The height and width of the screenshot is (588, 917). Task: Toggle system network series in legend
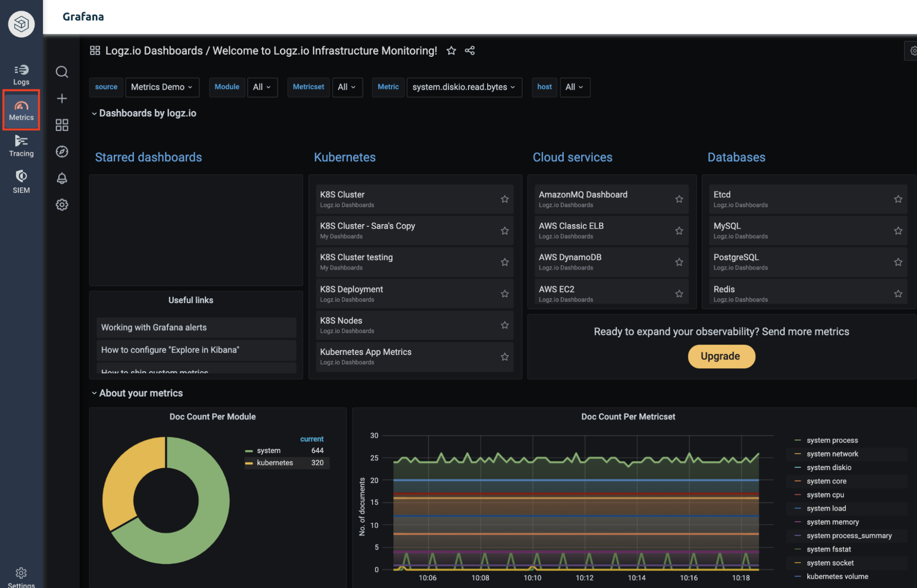click(x=832, y=454)
